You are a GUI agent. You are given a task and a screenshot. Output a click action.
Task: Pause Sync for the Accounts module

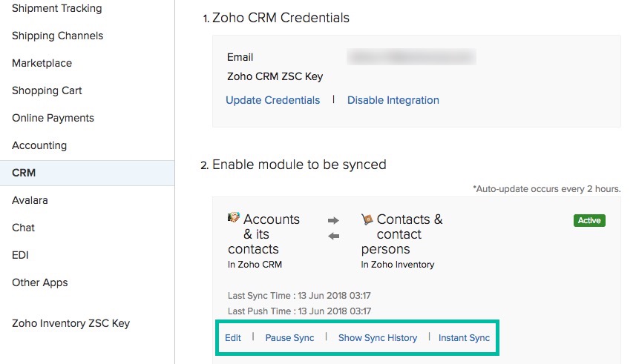(x=289, y=338)
